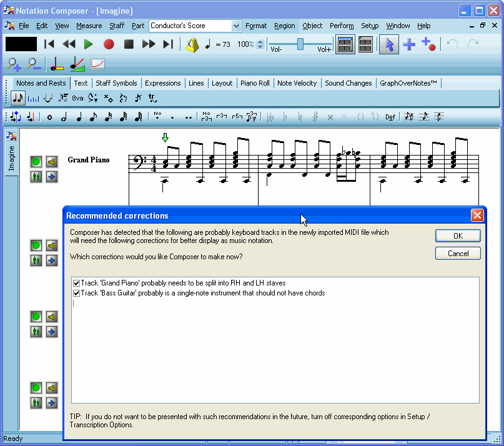Open the Measure menu

point(89,26)
